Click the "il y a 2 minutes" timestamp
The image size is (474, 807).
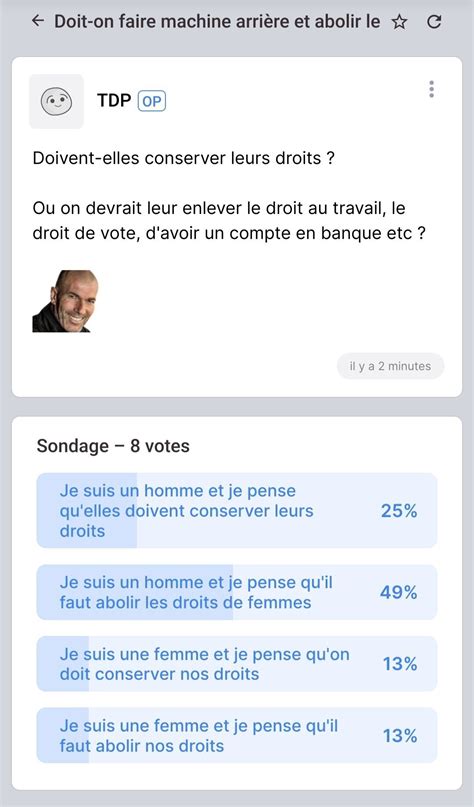pyautogui.click(x=390, y=366)
